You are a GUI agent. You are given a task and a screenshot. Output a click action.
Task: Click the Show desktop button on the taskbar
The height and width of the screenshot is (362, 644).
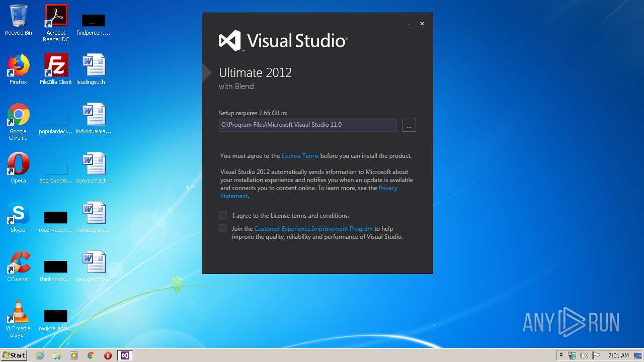(x=638, y=355)
